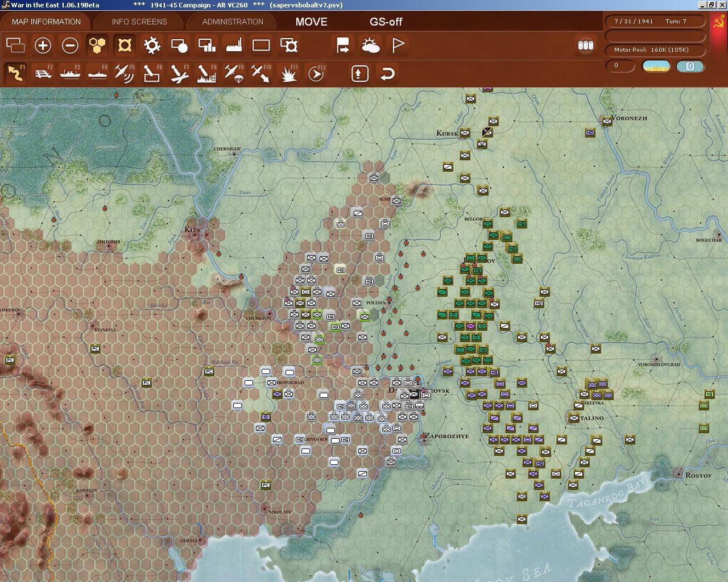
Task: Select the PC counter near Vinnitsa
Action: (95, 348)
